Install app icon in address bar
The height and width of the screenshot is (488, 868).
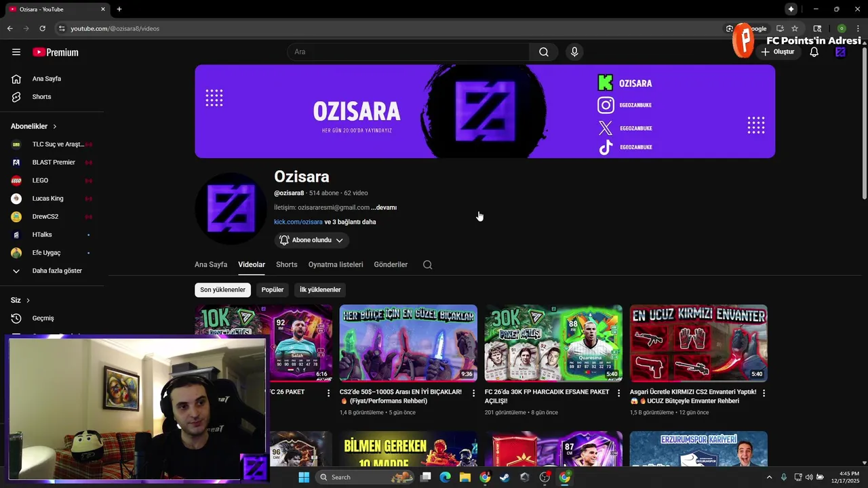pos(780,28)
